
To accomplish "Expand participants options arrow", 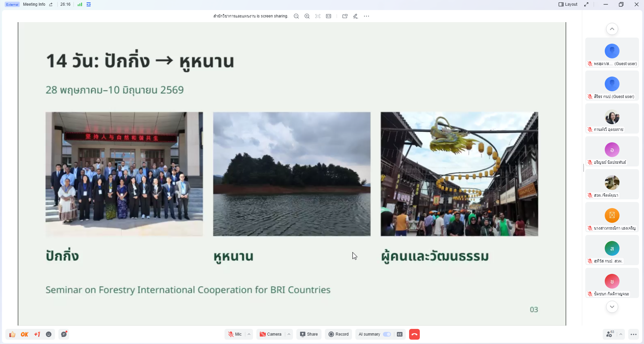I will pyautogui.click(x=621, y=334).
